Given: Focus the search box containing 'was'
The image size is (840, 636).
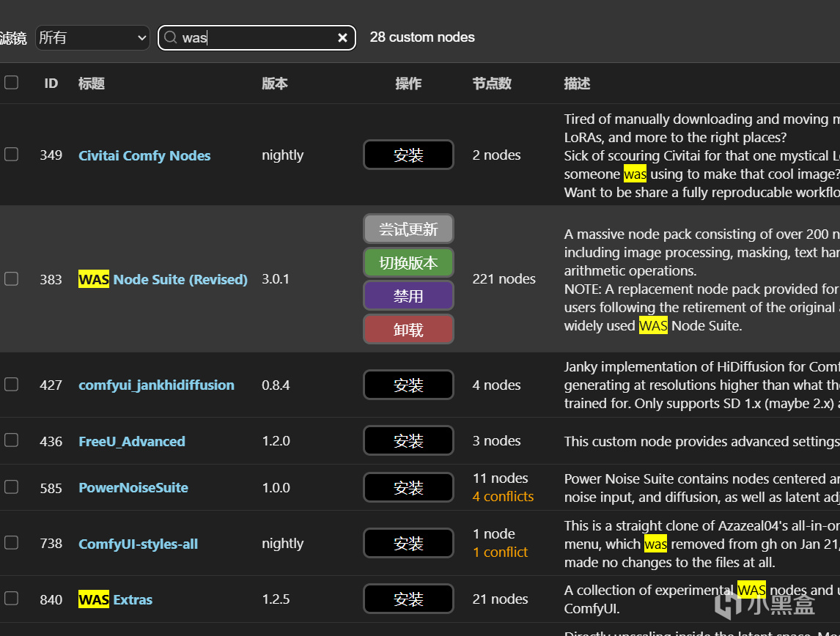Looking at the screenshot, I should [x=257, y=37].
